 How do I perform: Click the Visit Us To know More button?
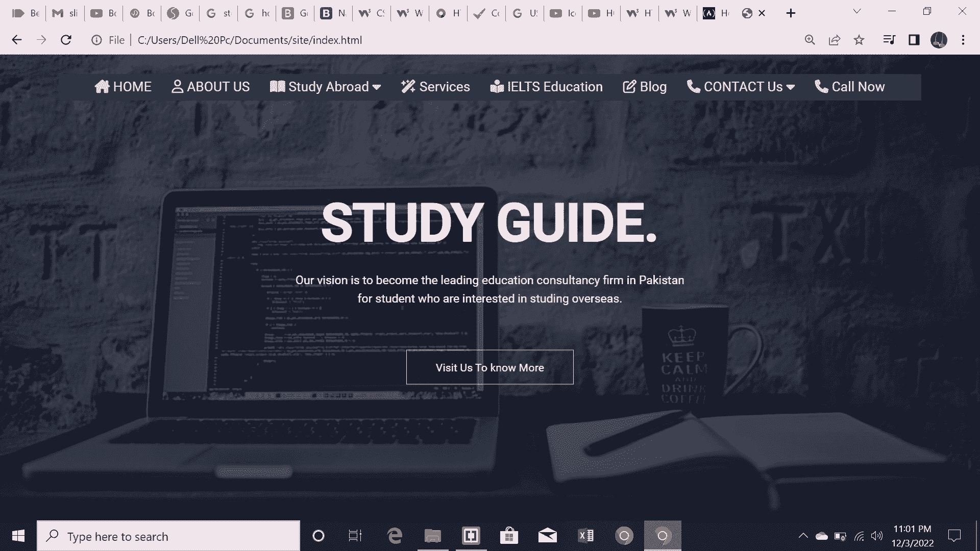point(489,367)
